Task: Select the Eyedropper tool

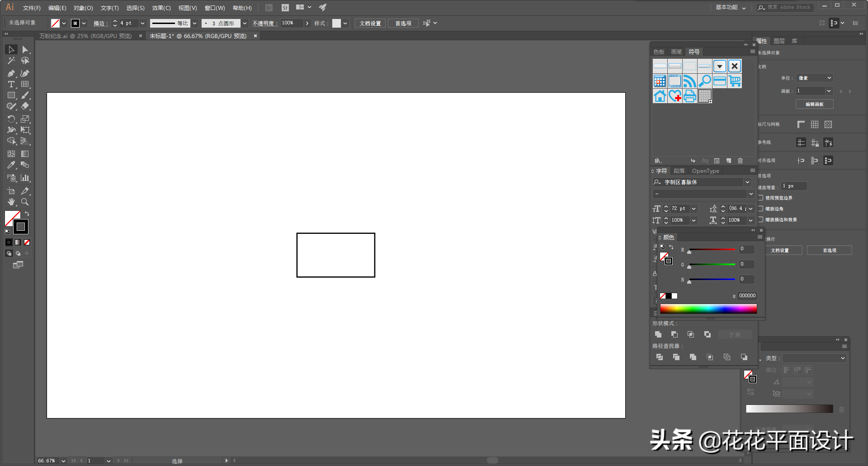Action: click(x=11, y=165)
